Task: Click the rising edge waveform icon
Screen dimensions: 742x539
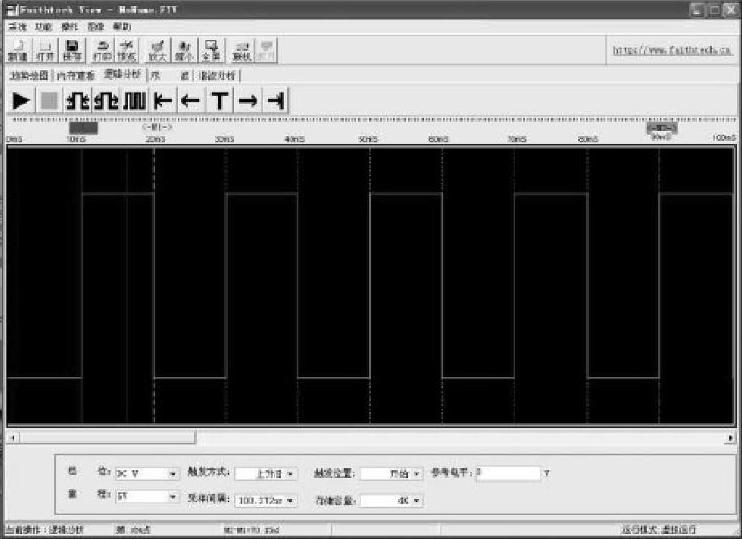Action: [x=77, y=100]
